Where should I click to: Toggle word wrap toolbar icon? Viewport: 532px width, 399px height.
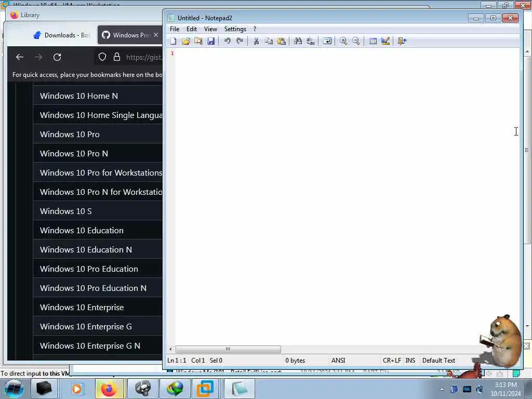tap(327, 41)
